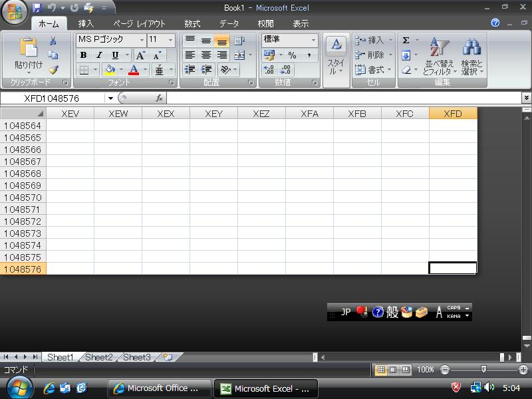This screenshot has height=399, width=532.
Task: Decrease font size with small A icon
Action: point(157,55)
